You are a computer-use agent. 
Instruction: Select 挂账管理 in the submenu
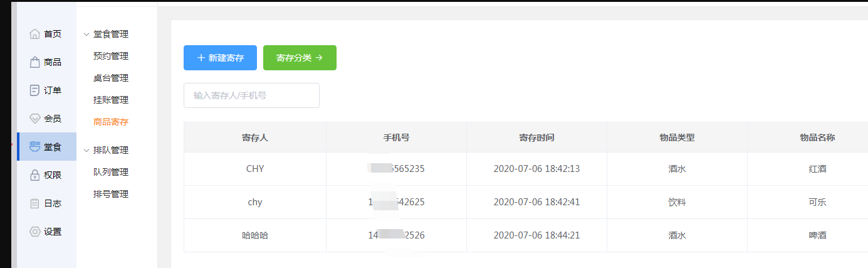(x=111, y=100)
